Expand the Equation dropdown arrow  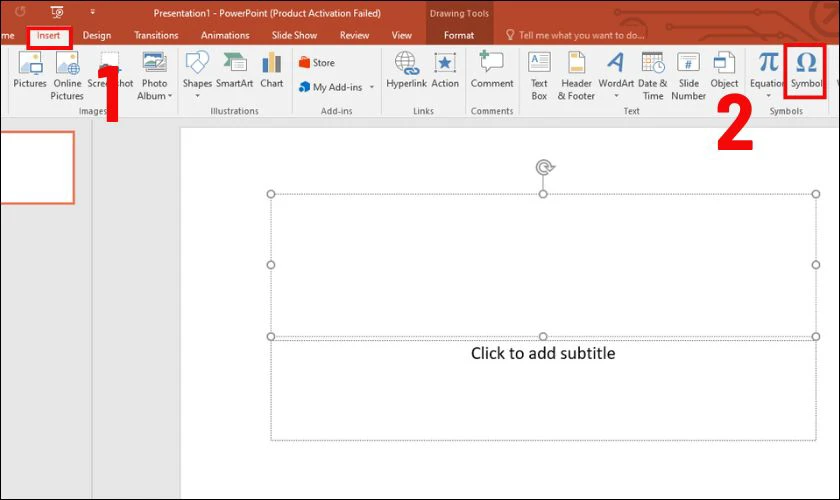pyautogui.click(x=768, y=96)
